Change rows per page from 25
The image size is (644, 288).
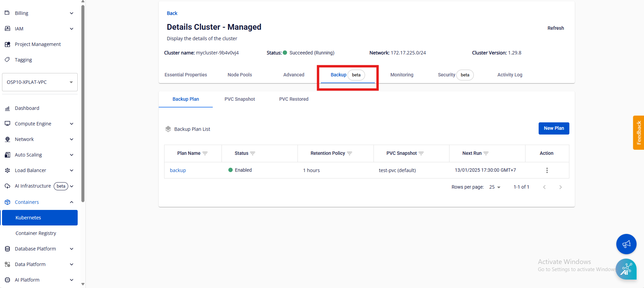[495, 187]
